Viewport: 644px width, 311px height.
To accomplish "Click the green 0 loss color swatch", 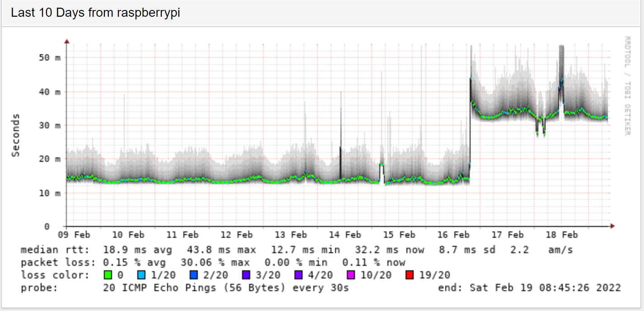I will [107, 275].
